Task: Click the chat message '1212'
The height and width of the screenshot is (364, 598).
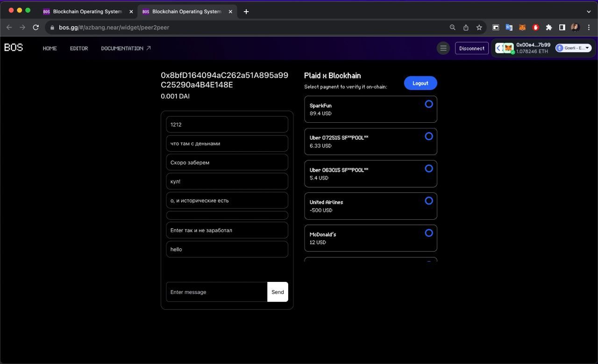Action: (x=227, y=125)
